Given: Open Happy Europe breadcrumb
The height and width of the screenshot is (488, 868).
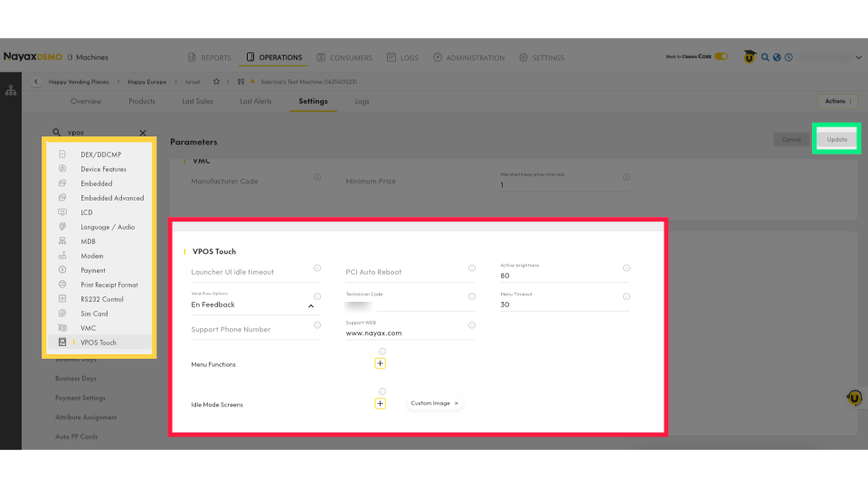Looking at the screenshot, I should (x=146, y=82).
